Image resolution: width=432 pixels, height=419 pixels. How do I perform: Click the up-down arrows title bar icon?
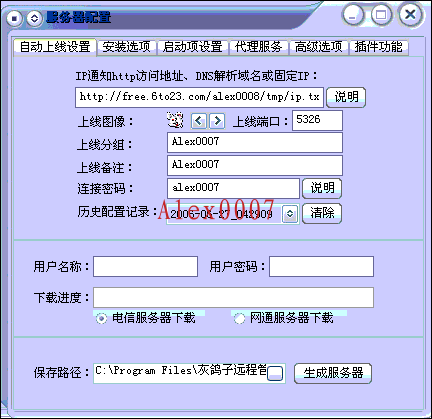point(34,18)
